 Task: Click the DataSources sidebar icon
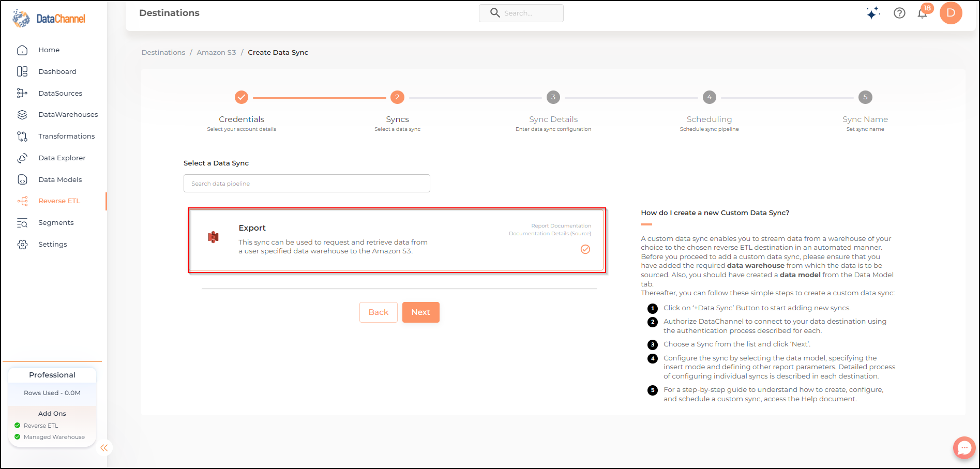[x=22, y=93]
